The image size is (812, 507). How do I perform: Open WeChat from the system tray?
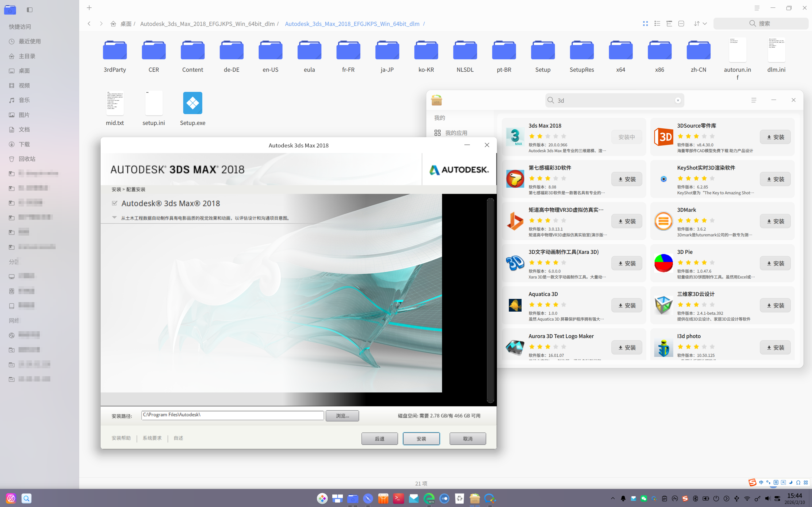pos(644,499)
